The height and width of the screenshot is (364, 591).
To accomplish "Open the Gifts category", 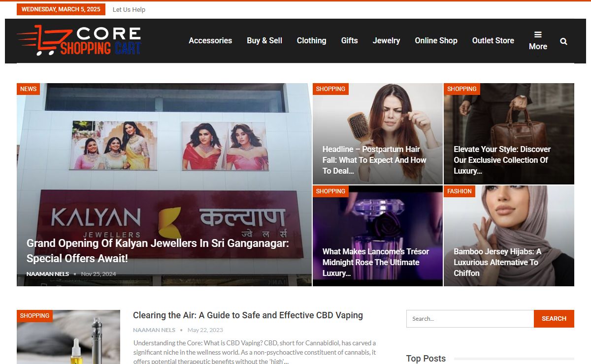I will pyautogui.click(x=349, y=41).
